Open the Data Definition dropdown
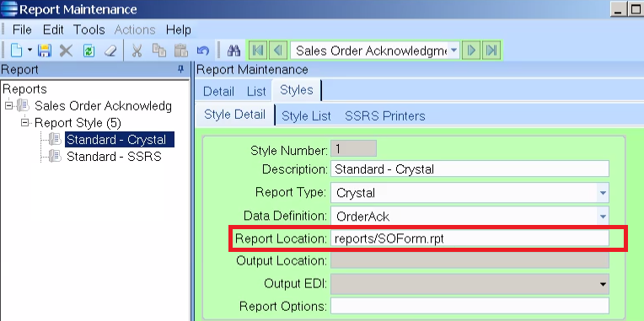 (x=603, y=216)
